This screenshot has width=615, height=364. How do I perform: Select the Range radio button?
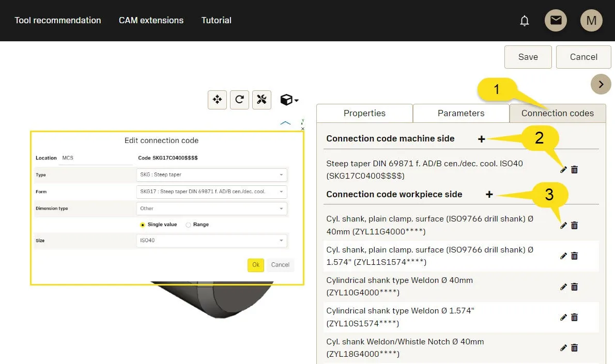(188, 225)
